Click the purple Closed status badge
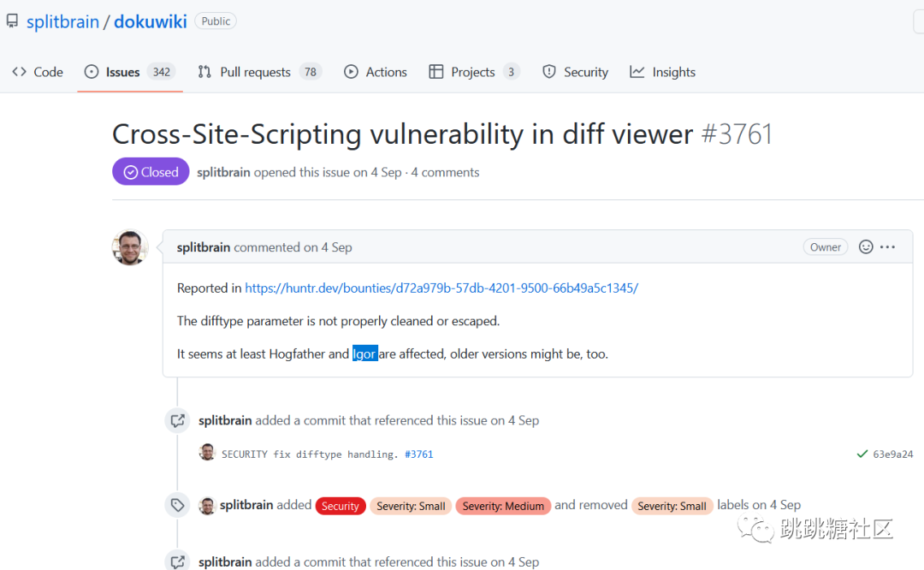 pos(151,171)
